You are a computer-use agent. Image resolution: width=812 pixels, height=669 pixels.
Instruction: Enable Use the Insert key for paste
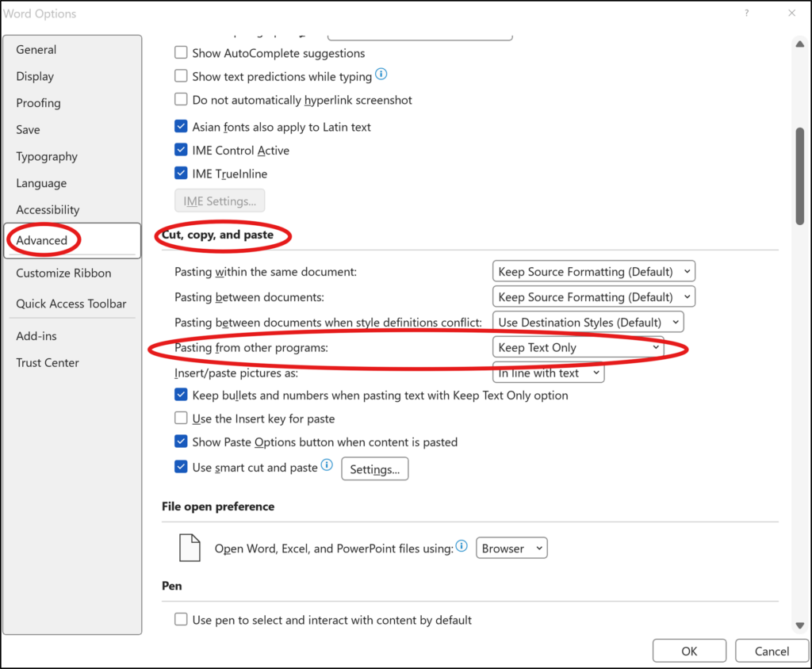tap(181, 419)
